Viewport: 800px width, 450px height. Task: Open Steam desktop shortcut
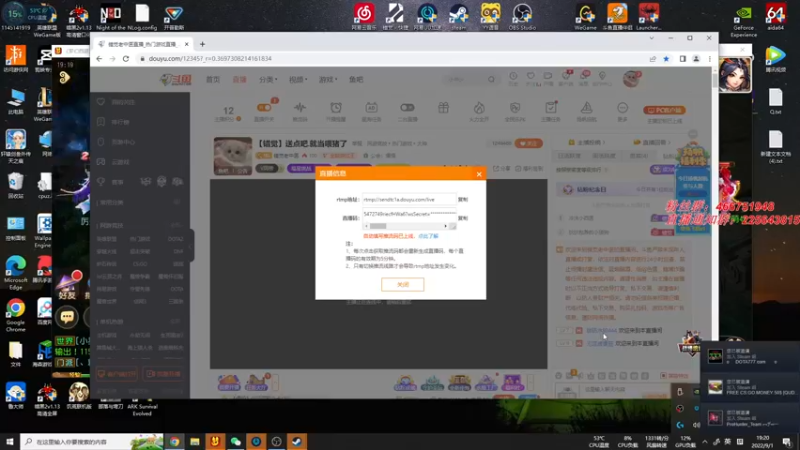tap(458, 16)
